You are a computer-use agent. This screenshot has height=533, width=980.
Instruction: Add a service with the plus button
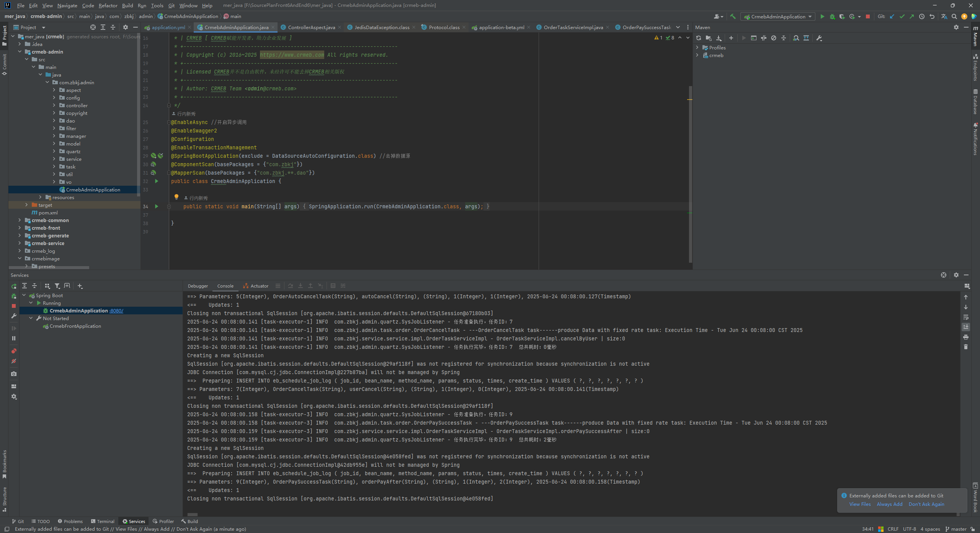point(80,286)
